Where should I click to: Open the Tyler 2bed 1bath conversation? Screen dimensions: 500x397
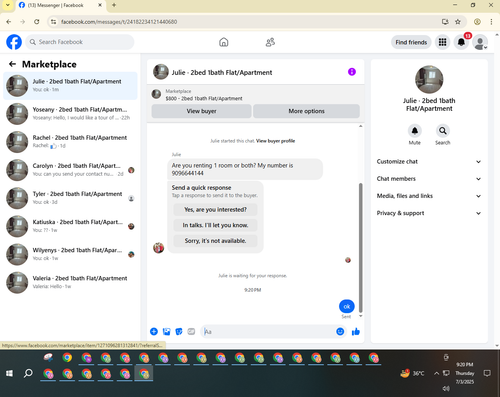click(70, 198)
